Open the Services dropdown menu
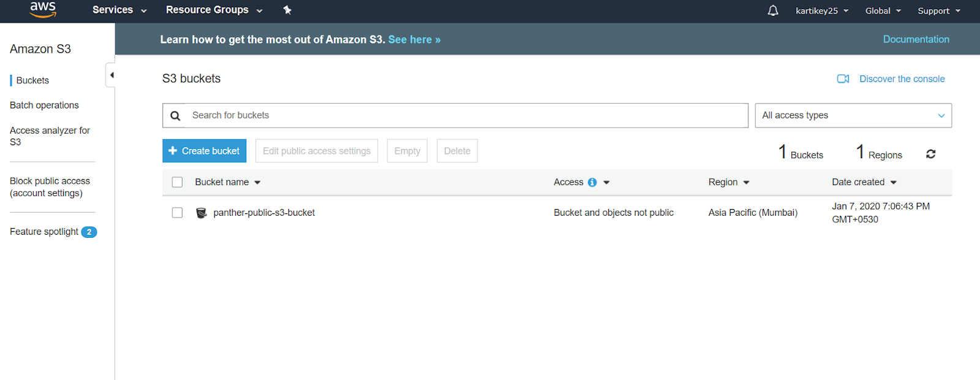The width and height of the screenshot is (980, 380). coord(119,10)
